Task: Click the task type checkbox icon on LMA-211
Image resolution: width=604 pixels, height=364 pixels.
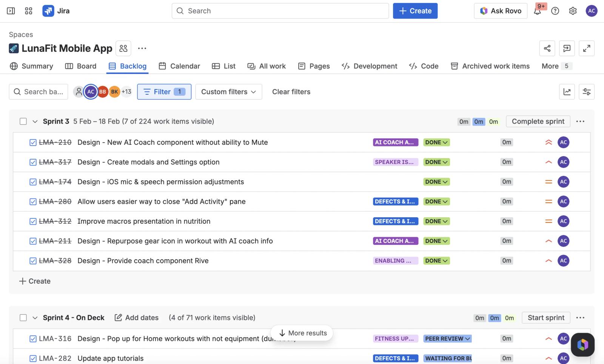Action: point(33,241)
